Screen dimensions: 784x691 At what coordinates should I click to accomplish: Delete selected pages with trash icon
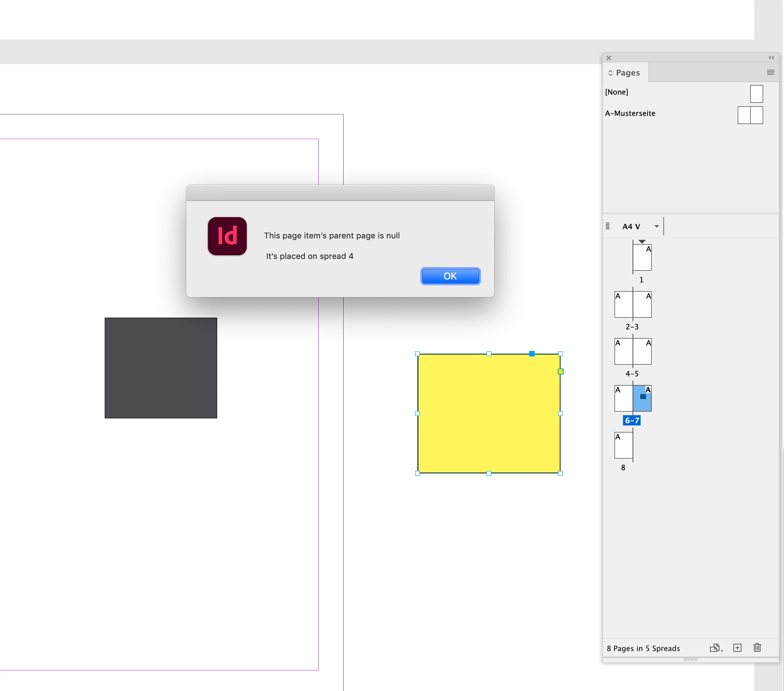click(757, 648)
